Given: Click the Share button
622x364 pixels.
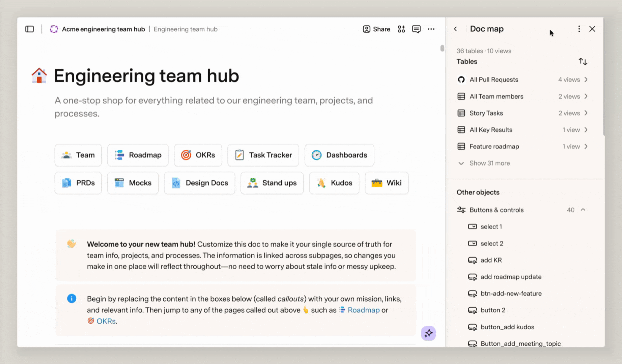Looking at the screenshot, I should tap(376, 29).
